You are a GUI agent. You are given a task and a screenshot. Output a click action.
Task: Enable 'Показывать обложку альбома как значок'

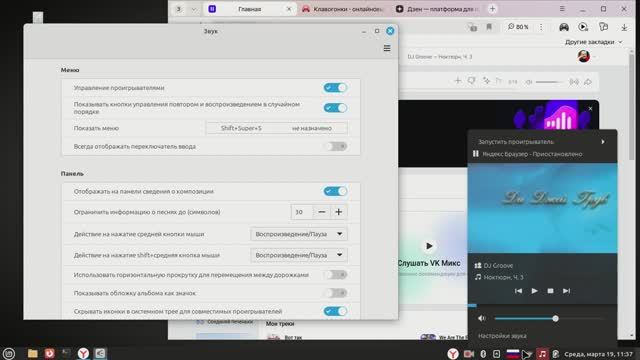336,293
